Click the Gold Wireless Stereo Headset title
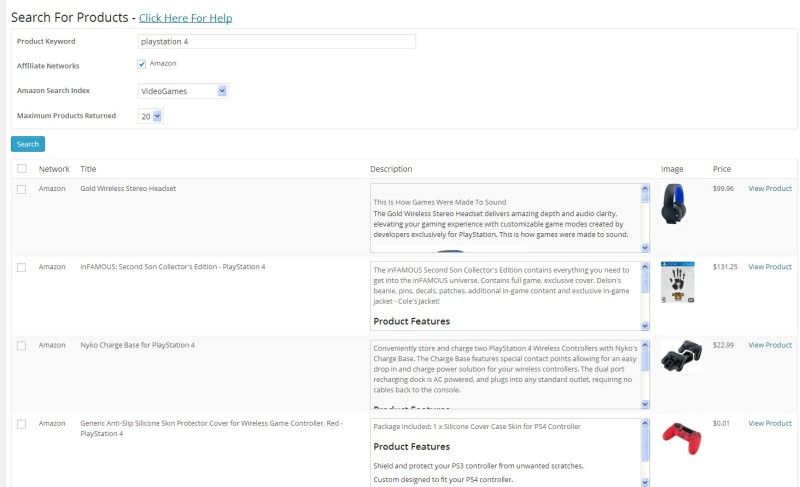Image resolution: width=800 pixels, height=487 pixels. click(x=128, y=189)
